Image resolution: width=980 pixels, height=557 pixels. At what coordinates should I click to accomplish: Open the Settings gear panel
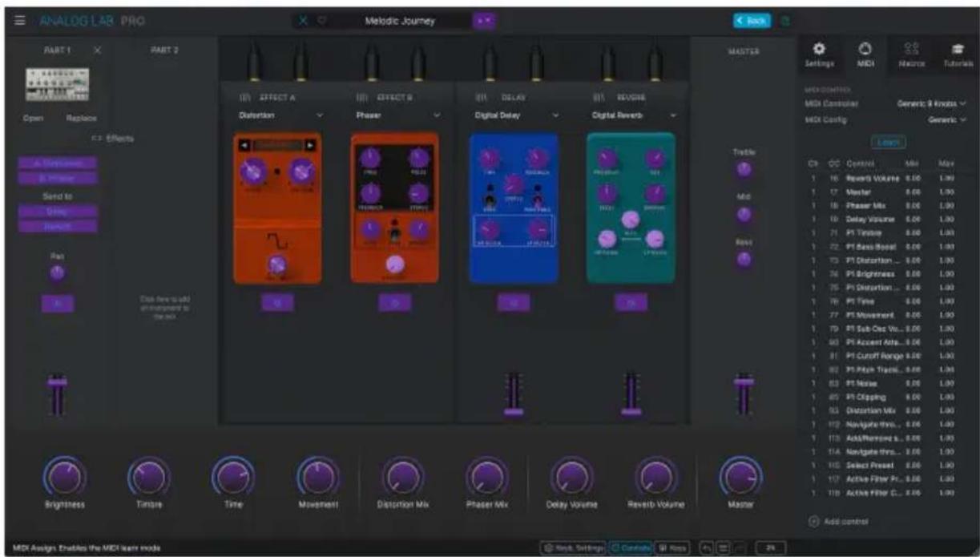[x=820, y=54]
